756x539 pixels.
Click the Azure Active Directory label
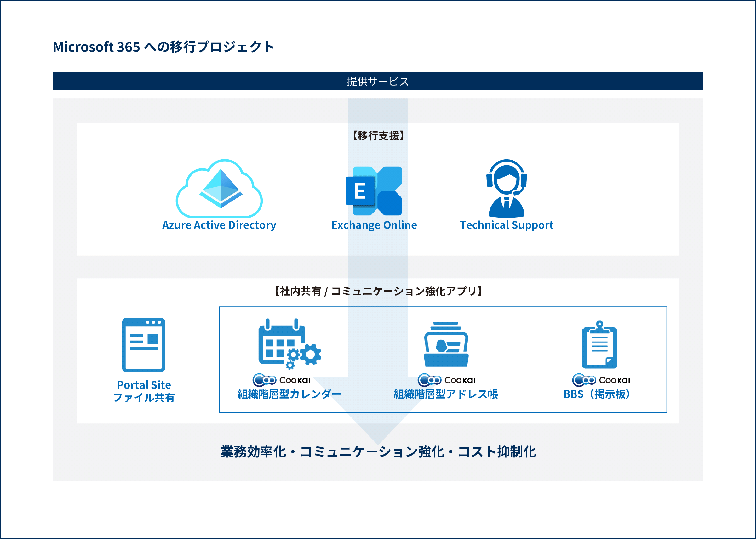(219, 225)
